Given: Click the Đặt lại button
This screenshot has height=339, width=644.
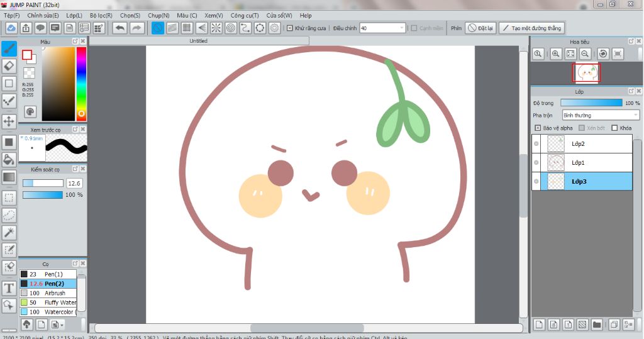Looking at the screenshot, I should point(481,28).
